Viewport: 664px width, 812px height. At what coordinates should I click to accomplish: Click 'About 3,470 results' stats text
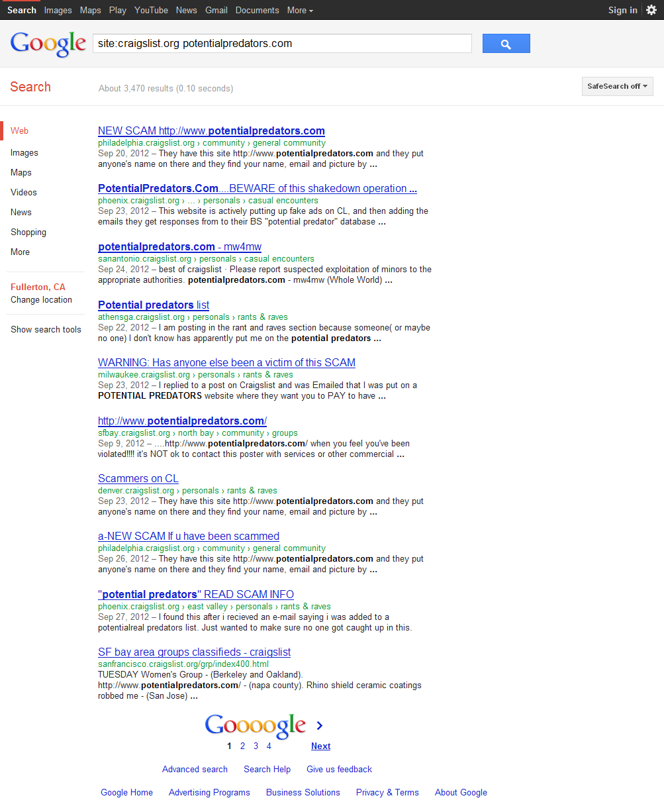pyautogui.click(x=166, y=88)
